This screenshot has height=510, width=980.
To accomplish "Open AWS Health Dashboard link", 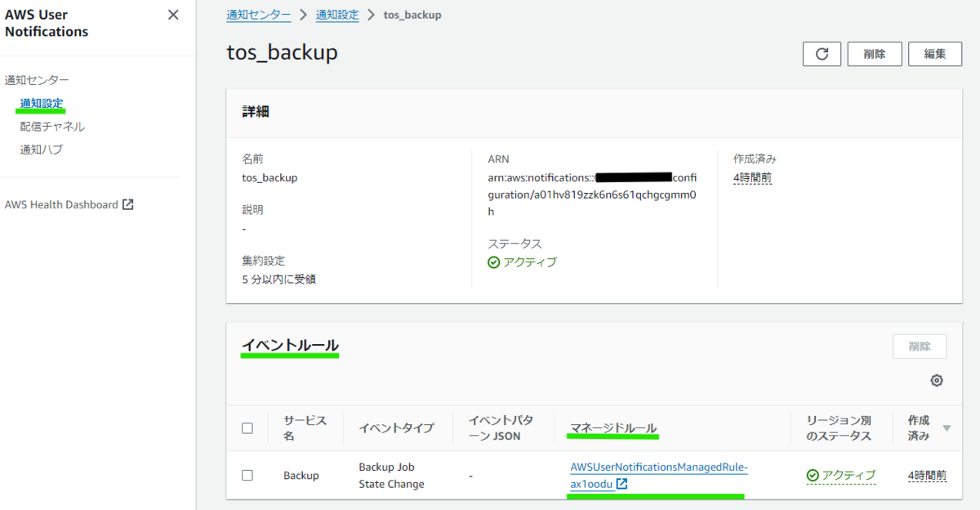I will coord(61,205).
